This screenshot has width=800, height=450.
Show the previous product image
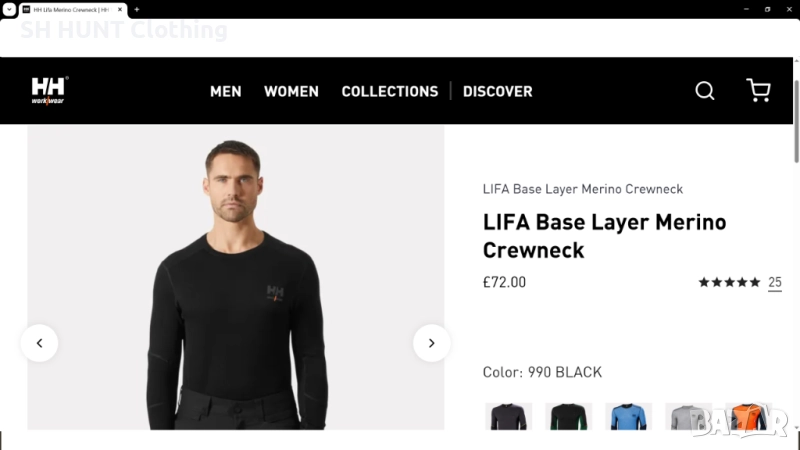39,343
